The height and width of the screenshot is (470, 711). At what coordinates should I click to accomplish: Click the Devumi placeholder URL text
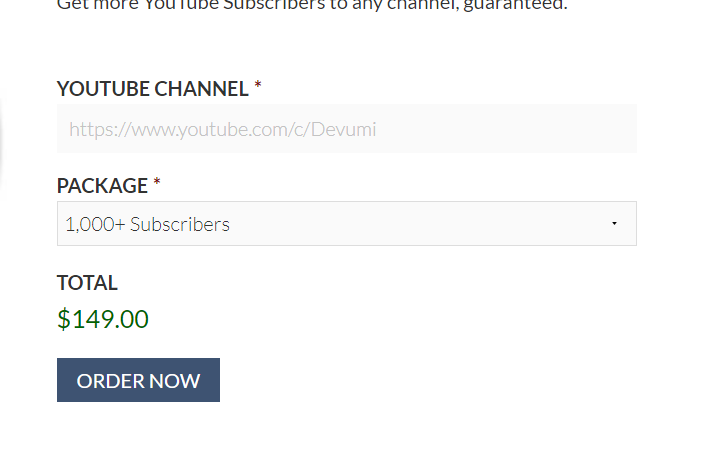(223, 130)
